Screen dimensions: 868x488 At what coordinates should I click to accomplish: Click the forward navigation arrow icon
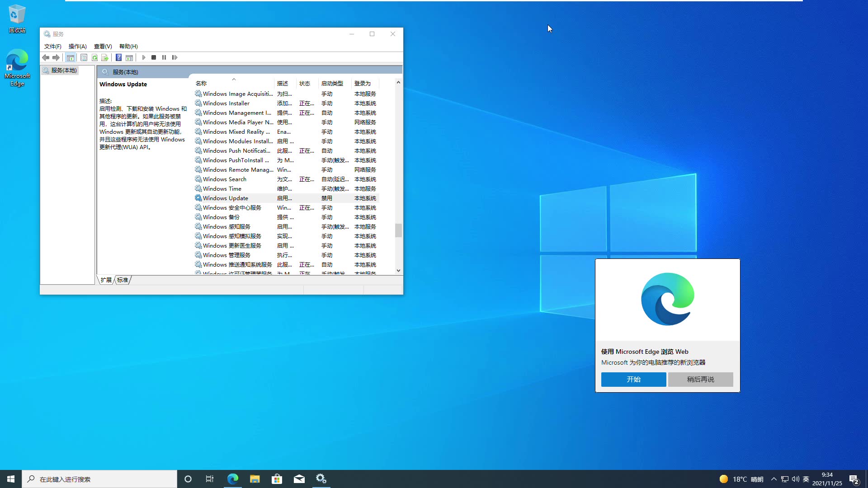tap(56, 56)
